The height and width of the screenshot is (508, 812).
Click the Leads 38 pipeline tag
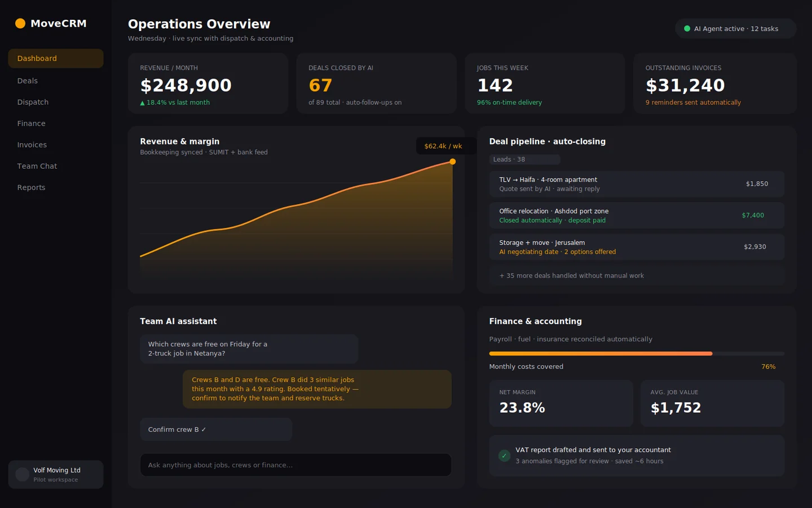[x=524, y=160]
